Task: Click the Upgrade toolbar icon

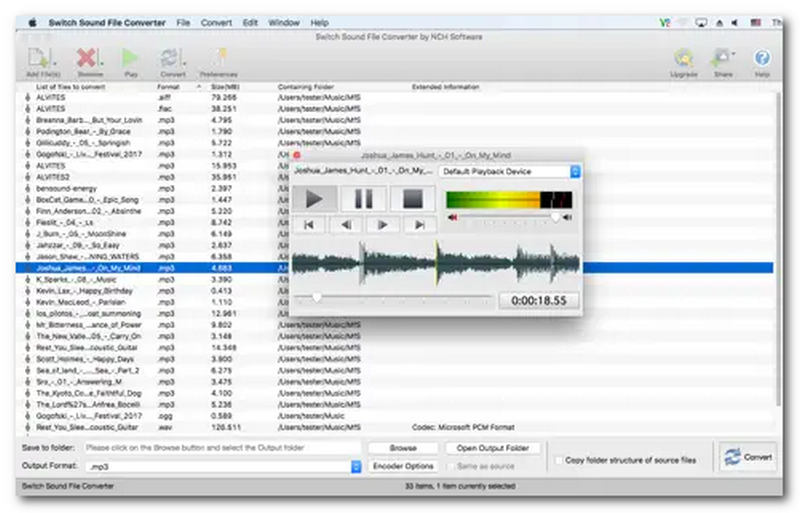Action: (x=684, y=62)
